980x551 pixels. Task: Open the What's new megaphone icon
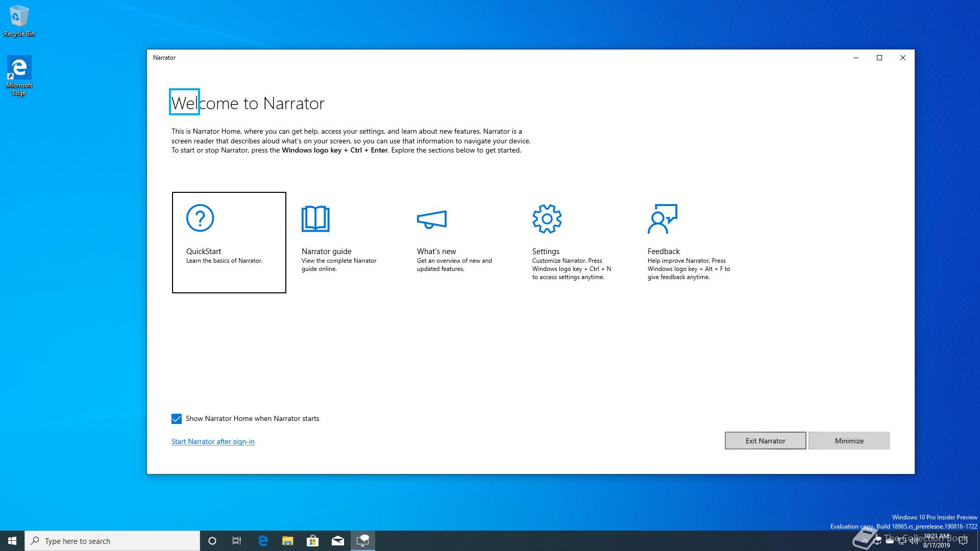coord(432,219)
